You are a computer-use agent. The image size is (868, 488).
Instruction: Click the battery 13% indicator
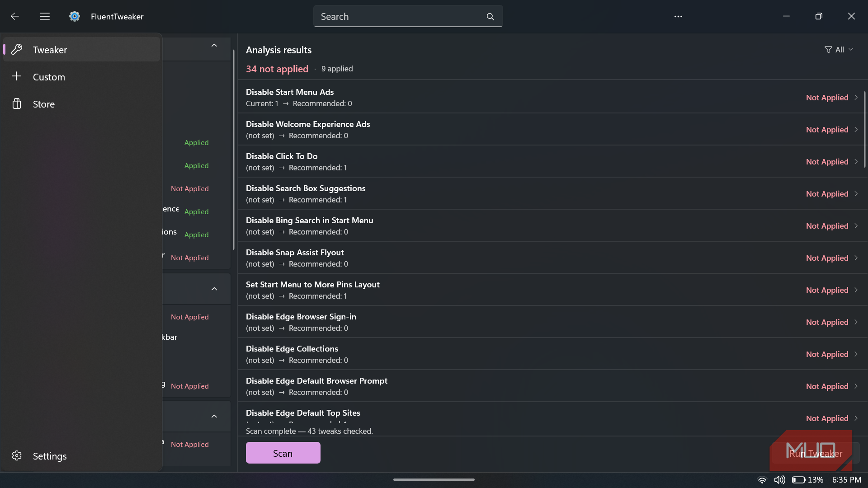click(x=808, y=480)
